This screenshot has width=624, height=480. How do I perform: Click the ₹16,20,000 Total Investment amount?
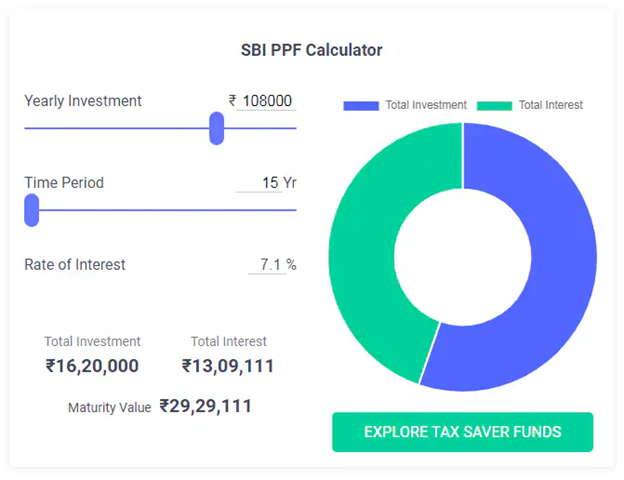coord(92,366)
